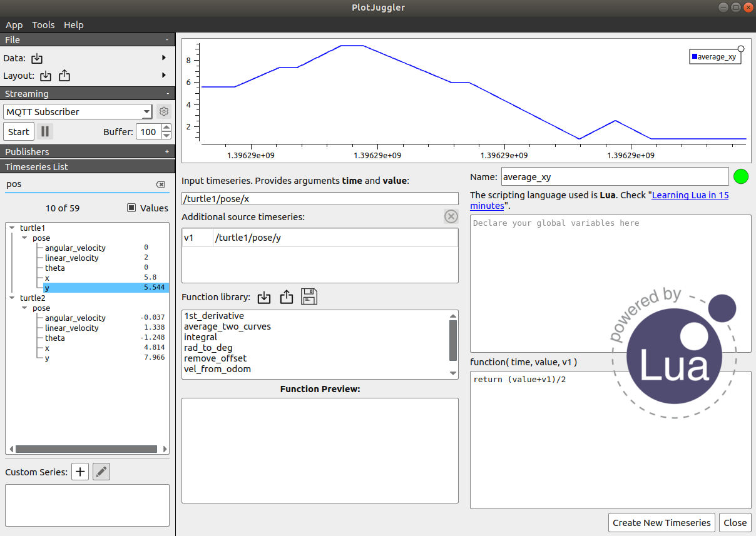This screenshot has width=756, height=536.
Task: Open the Tools menu
Action: pyautogui.click(x=43, y=25)
